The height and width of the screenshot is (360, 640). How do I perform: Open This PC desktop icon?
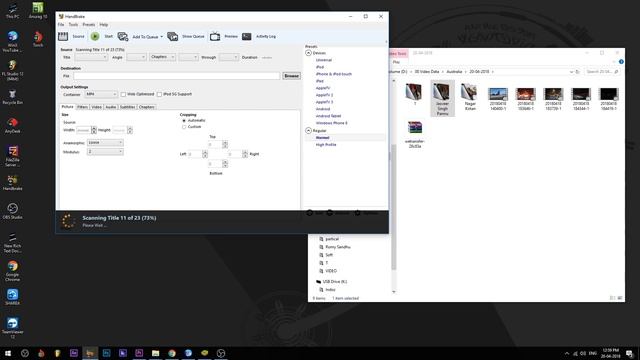tap(13, 11)
